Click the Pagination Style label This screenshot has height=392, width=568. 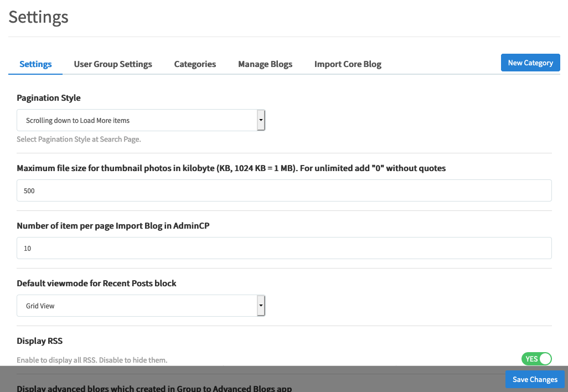(x=49, y=98)
